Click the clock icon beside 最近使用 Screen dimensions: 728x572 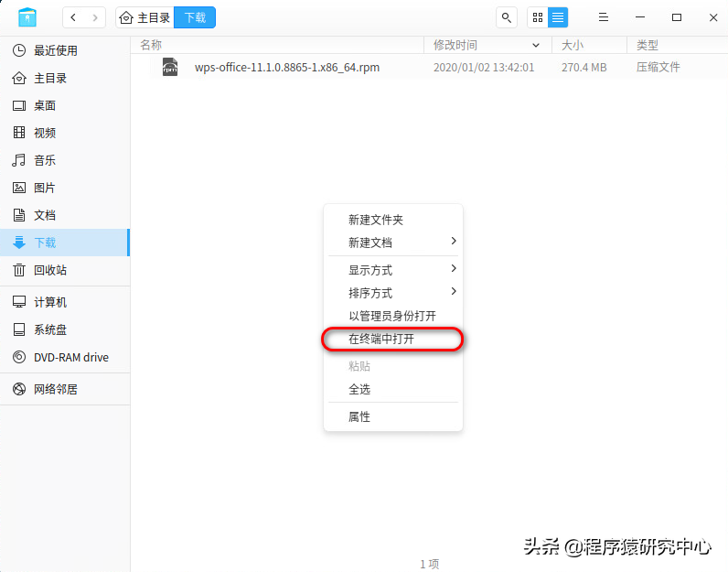pyautogui.click(x=19, y=50)
